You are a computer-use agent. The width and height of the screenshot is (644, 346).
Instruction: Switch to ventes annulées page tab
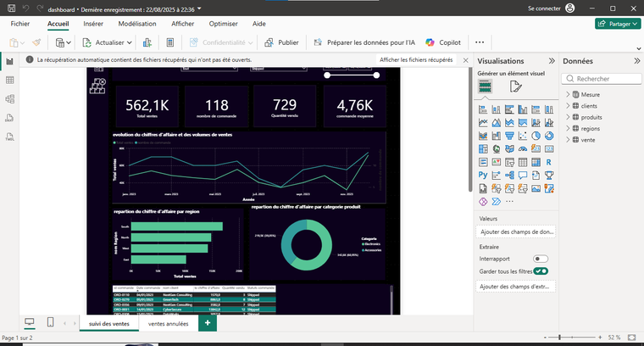168,323
